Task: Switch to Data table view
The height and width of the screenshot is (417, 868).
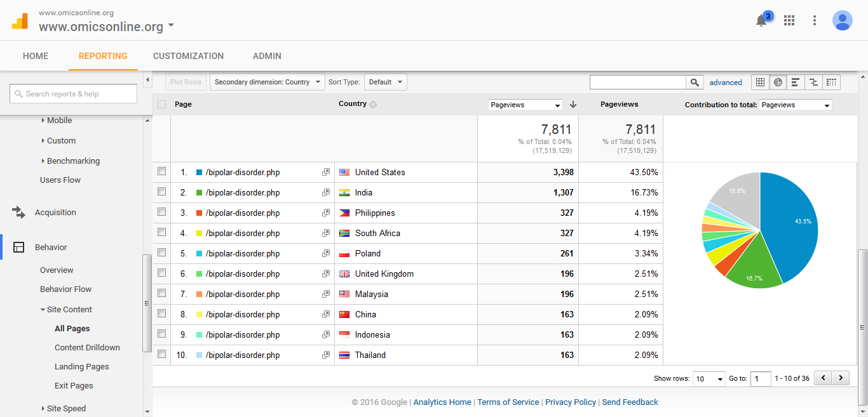Action: tap(761, 82)
